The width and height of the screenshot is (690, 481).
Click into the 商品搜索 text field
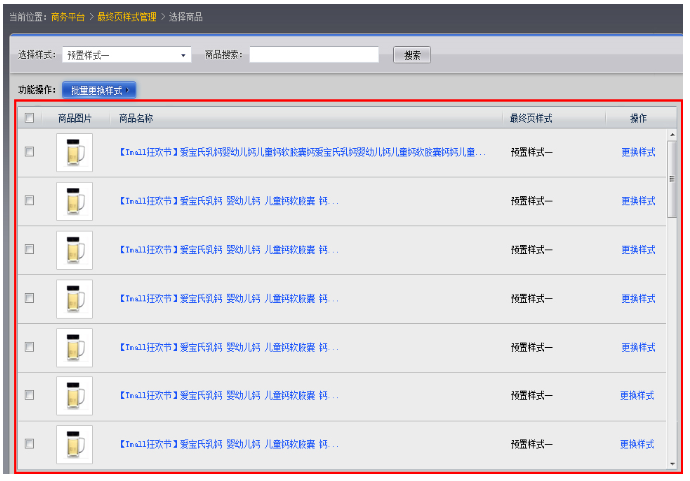tap(314, 55)
